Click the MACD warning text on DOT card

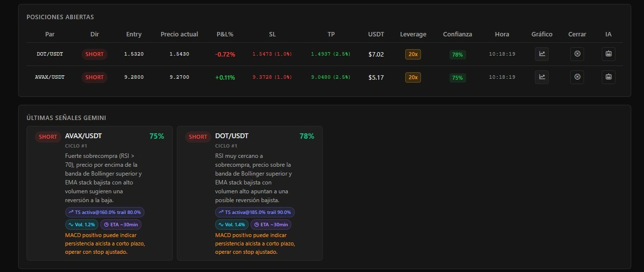click(255, 243)
